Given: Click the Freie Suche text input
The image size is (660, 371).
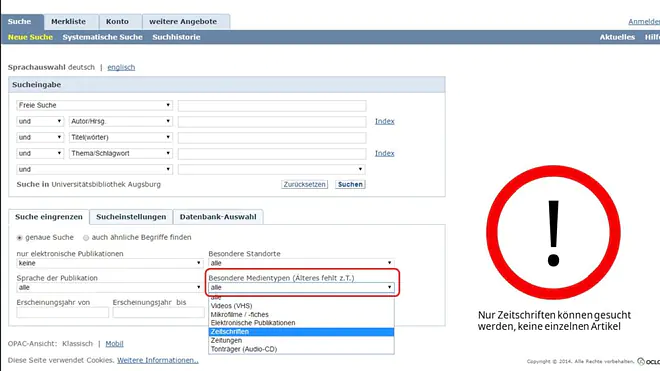Looking at the screenshot, I should (272, 106).
